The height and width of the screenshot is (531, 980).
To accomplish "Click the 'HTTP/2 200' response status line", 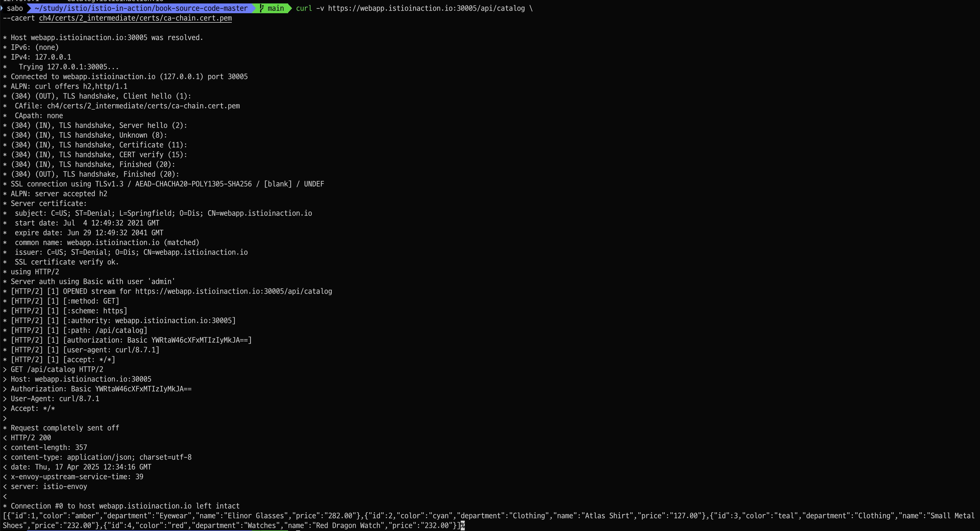I will (30, 437).
